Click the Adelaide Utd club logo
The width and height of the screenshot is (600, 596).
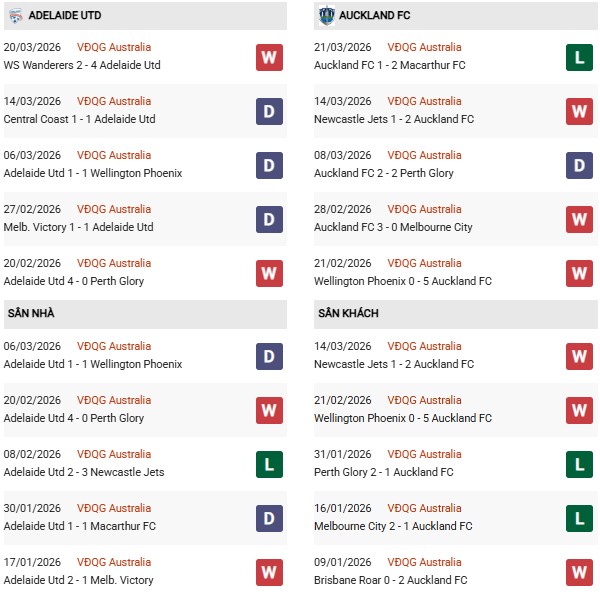(15, 16)
